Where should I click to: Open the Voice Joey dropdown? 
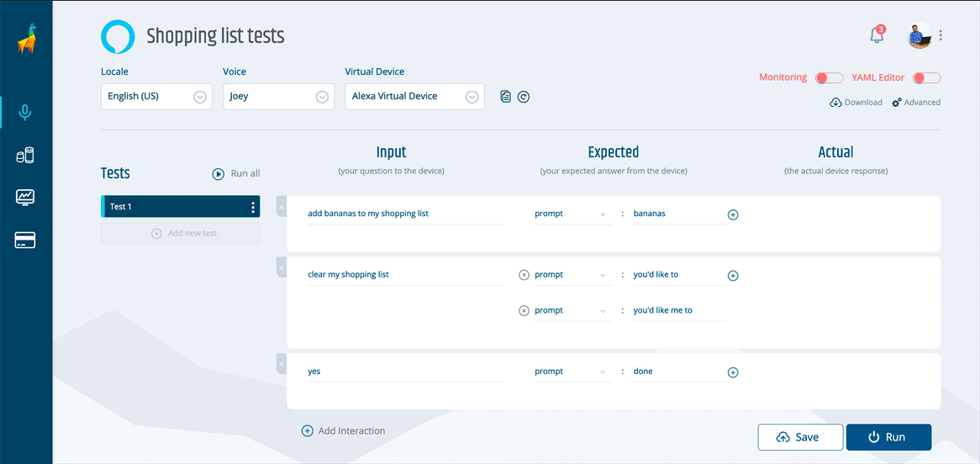279,97
